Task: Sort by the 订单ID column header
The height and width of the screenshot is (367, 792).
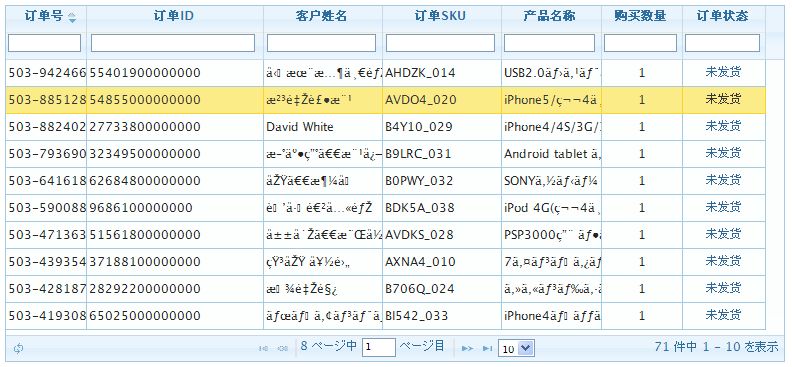Action: [x=174, y=16]
